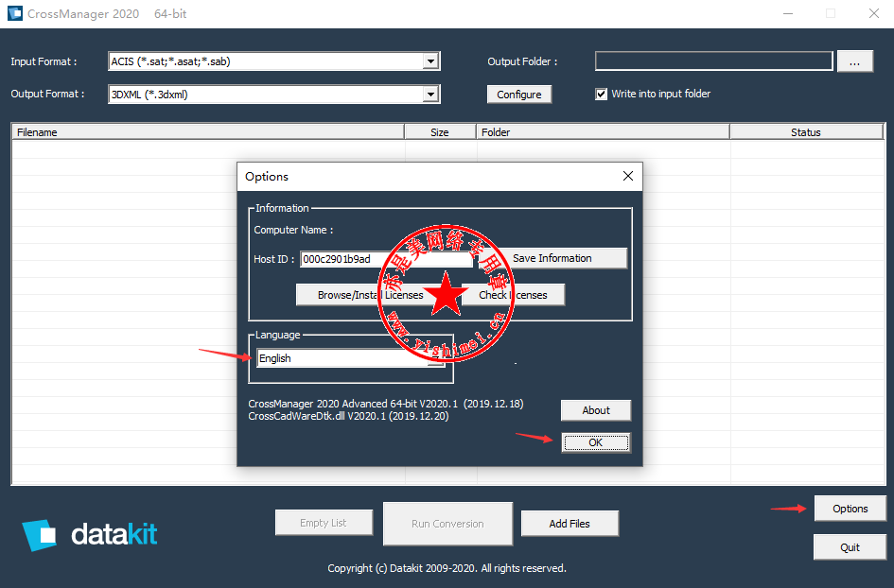
Task: Sort by Folder column header
Action: [604, 132]
